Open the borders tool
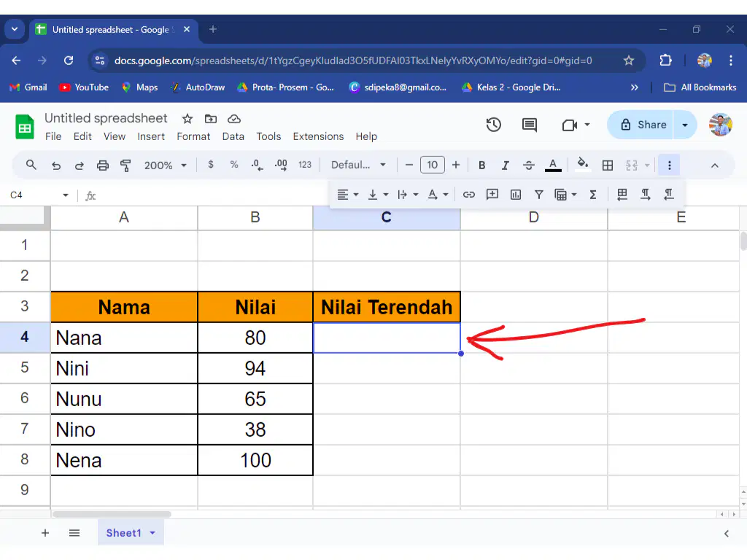The width and height of the screenshot is (747, 560). (x=608, y=166)
